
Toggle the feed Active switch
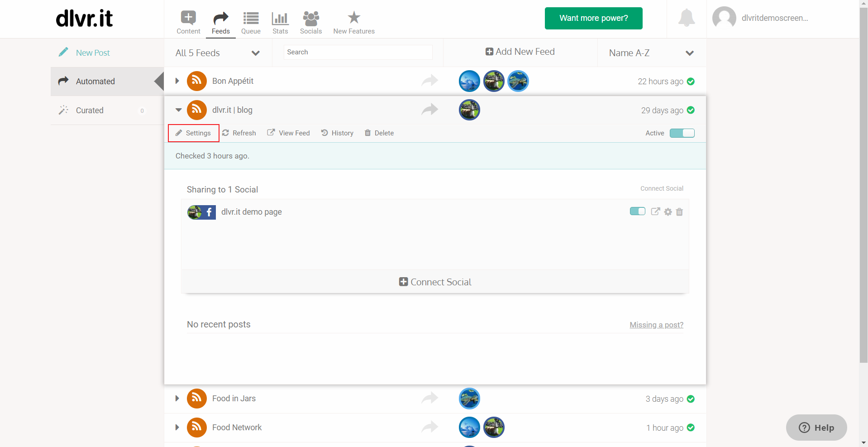(682, 133)
